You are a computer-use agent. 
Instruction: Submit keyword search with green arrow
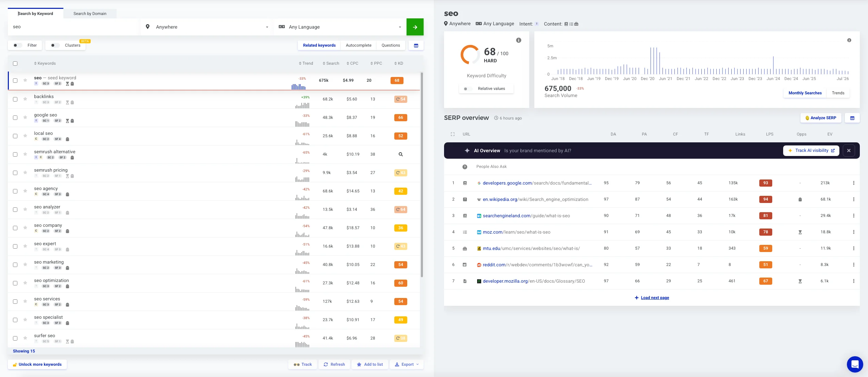click(415, 27)
